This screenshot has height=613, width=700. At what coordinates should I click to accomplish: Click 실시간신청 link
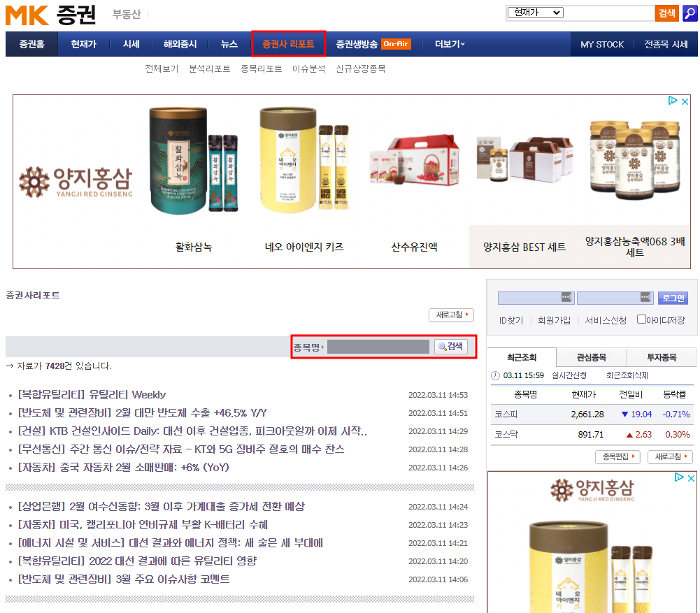[x=569, y=375]
